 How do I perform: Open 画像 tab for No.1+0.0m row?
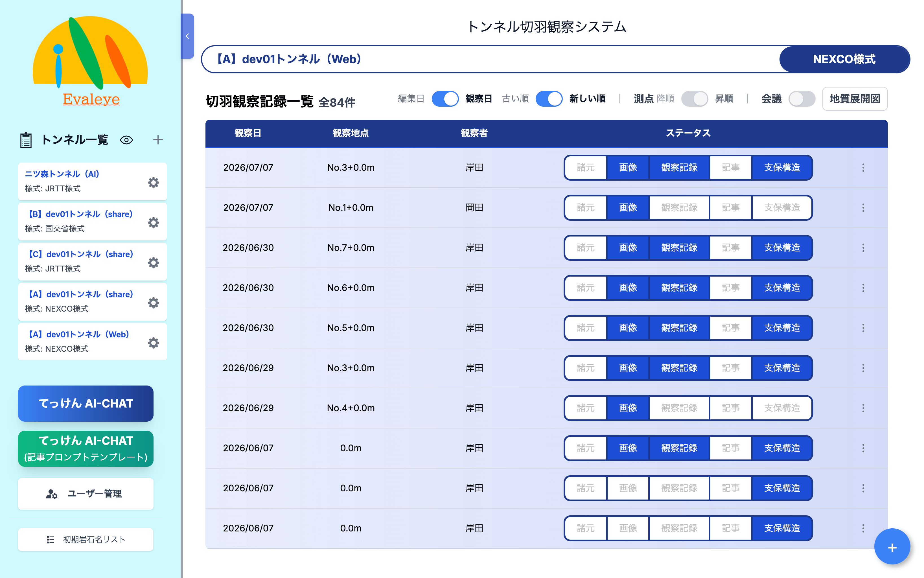click(628, 207)
